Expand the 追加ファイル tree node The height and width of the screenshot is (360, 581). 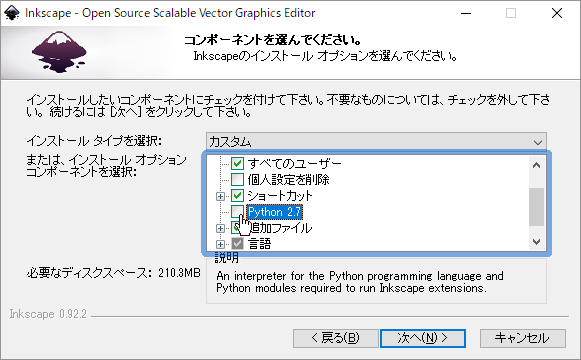pyautogui.click(x=220, y=228)
